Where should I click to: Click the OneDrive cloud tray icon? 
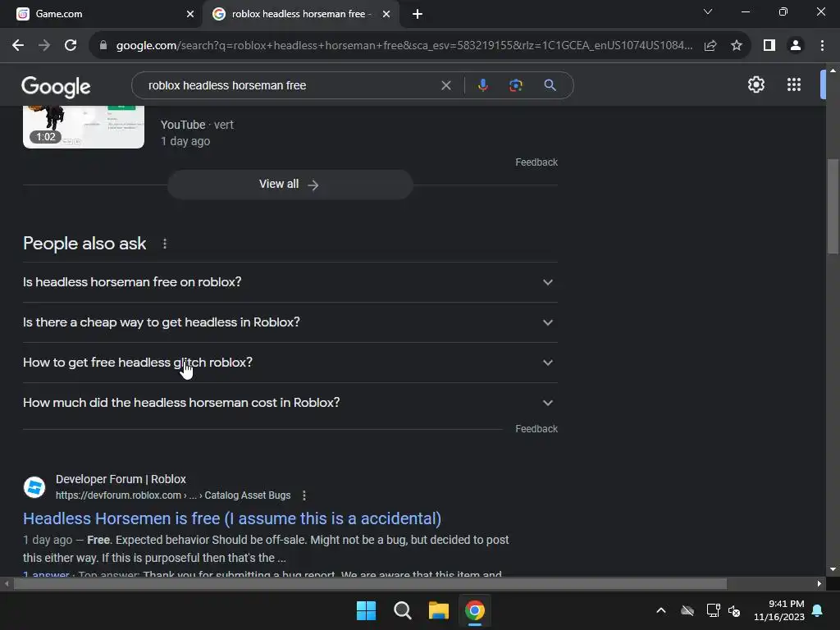(x=687, y=610)
